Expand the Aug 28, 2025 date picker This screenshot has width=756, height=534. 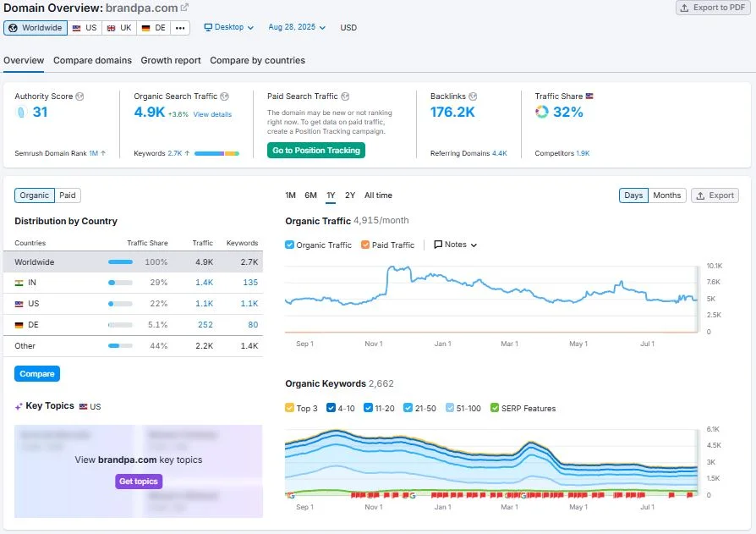tap(297, 28)
